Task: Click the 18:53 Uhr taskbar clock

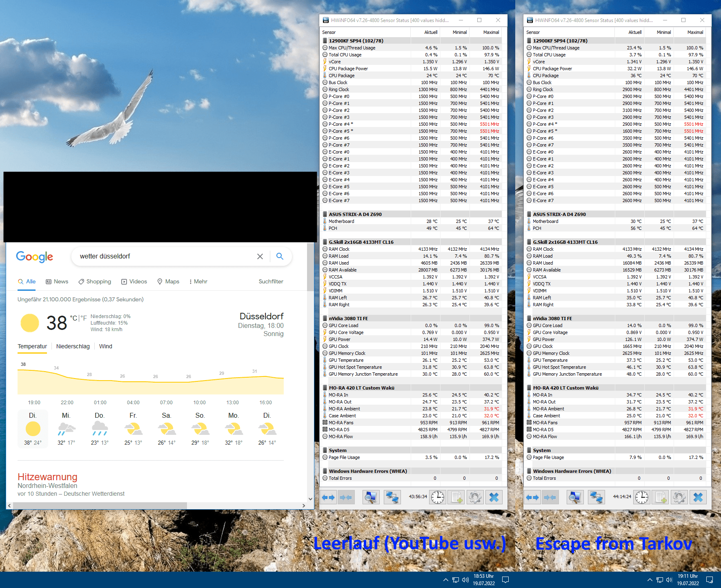Action: [x=484, y=579]
